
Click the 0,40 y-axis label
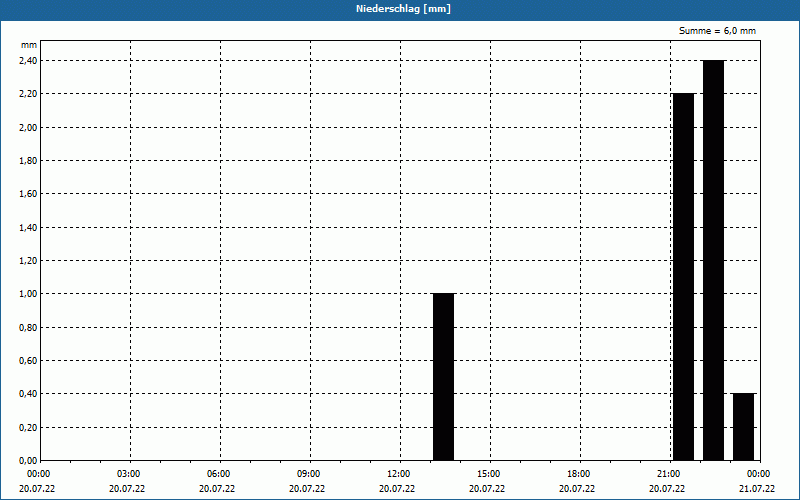click(x=28, y=394)
